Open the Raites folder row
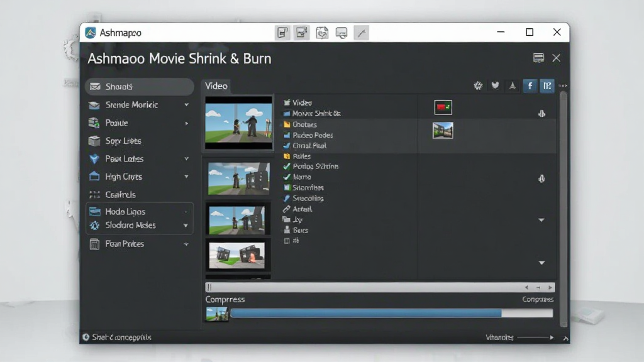 297,156
